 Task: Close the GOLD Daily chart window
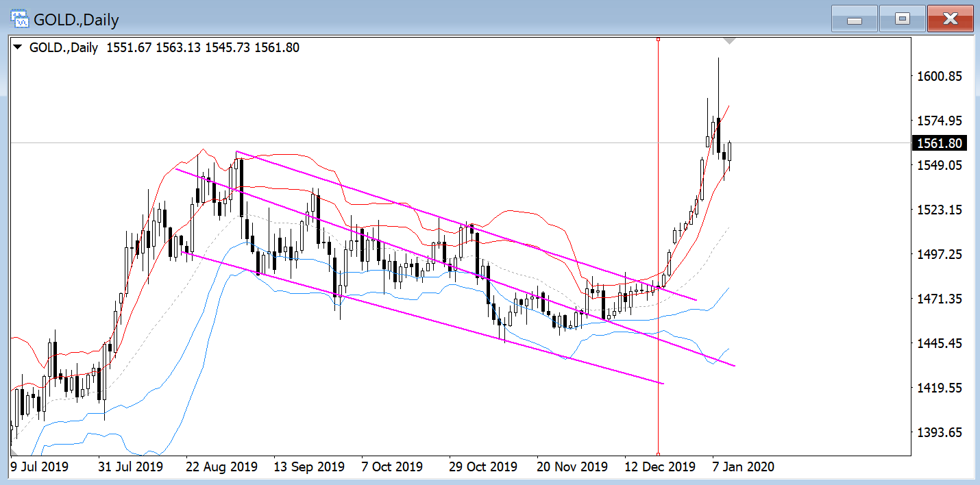[950, 19]
